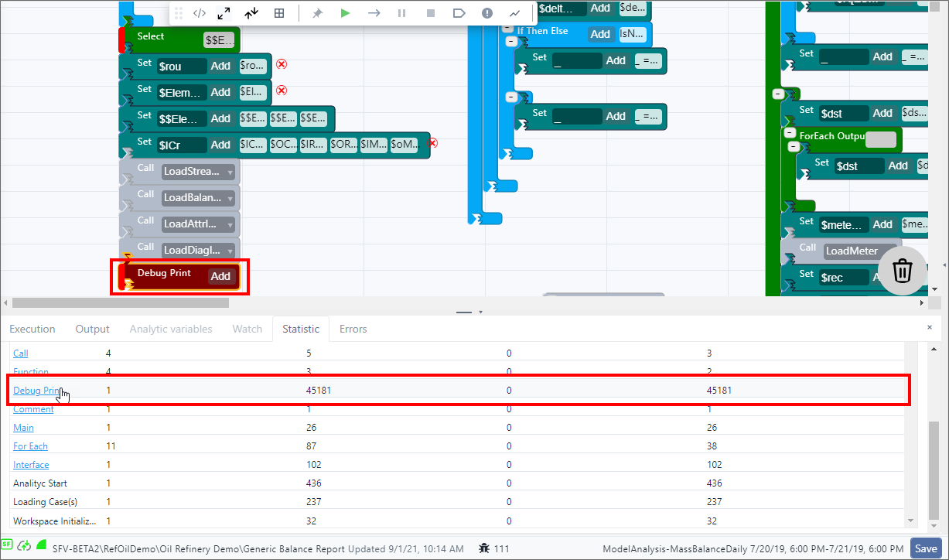Click the Save button
Viewport: 949px width, 560px height.
pos(926,548)
